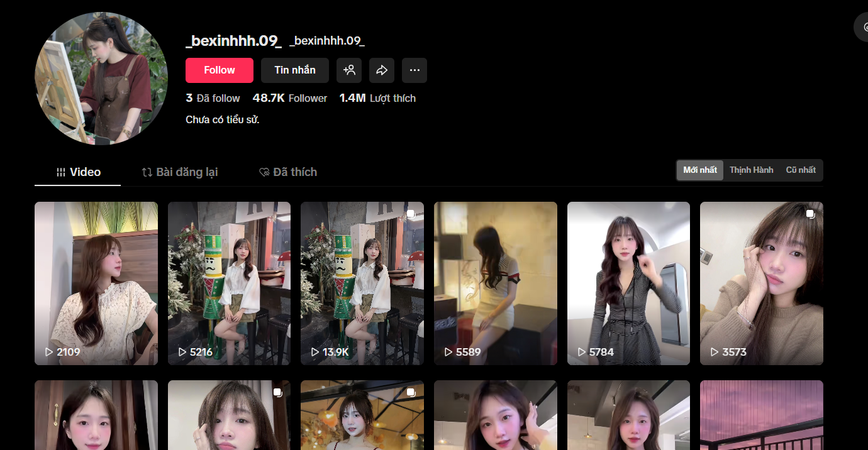The height and width of the screenshot is (450, 868).
Task: Click the partially visible icon at top-right edge
Action: [863, 27]
